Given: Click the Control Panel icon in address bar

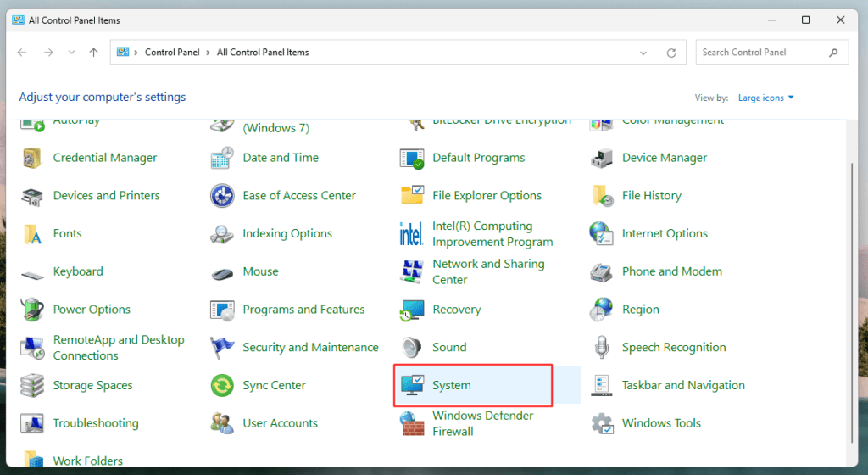Looking at the screenshot, I should 123,52.
